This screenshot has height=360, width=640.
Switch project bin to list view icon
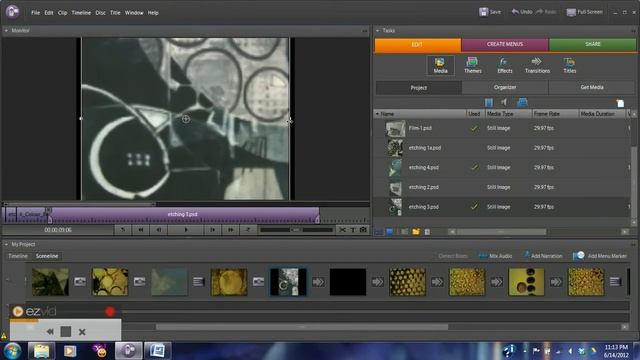tap(379, 232)
